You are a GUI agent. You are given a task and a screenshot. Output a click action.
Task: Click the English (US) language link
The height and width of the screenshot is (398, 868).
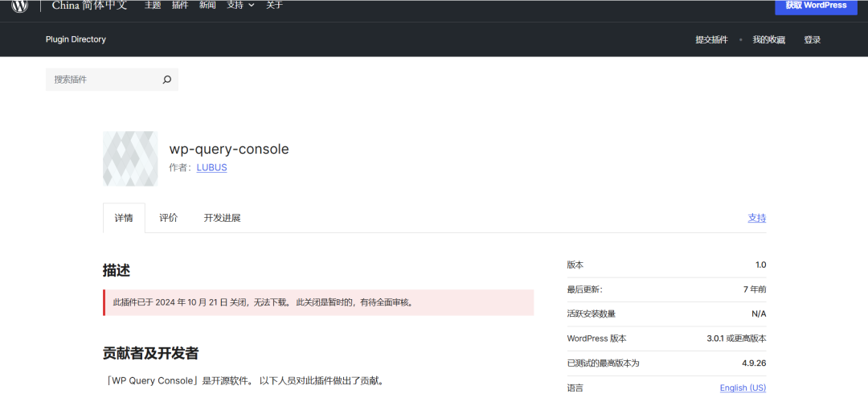click(743, 388)
